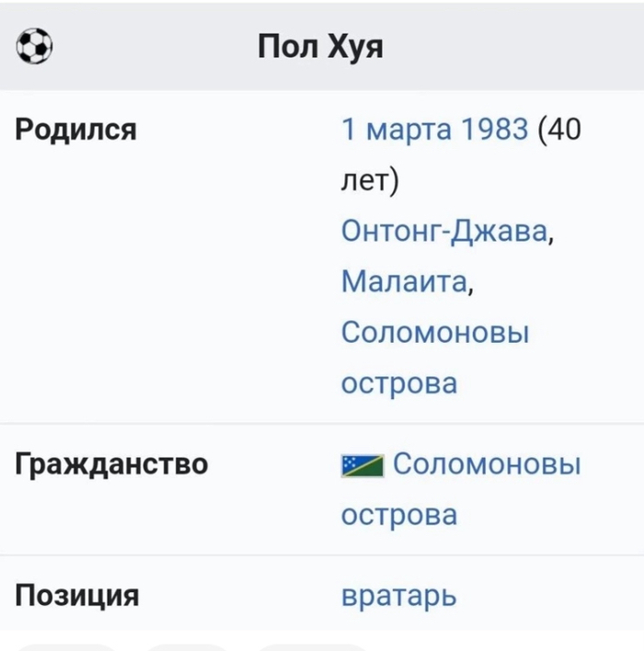Screen dimensions: 644x651
Task: Open "Соломоновы острова" link under birthplace
Action: (x=434, y=331)
